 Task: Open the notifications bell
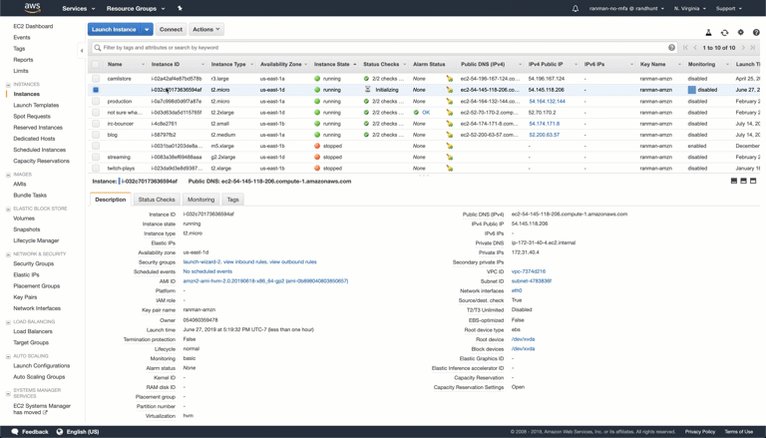coord(575,8)
